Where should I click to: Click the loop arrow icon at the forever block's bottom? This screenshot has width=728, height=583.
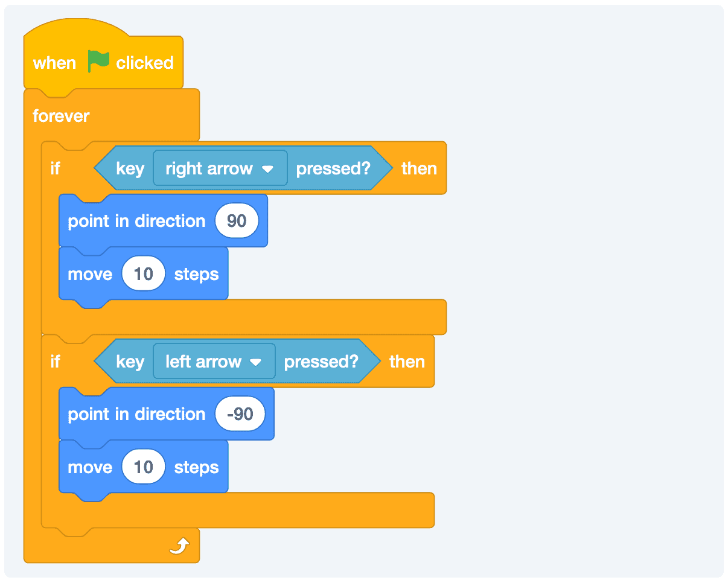(180, 546)
